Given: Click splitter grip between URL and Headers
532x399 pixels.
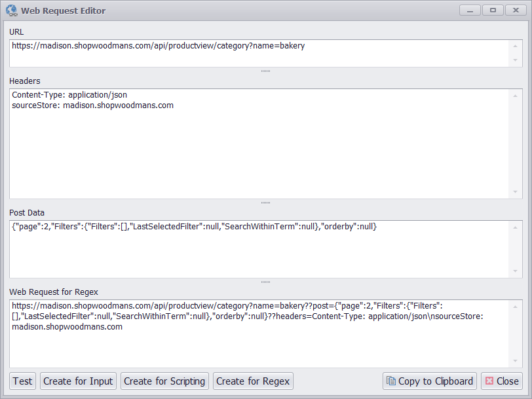Looking at the screenshot, I should [x=265, y=71].
